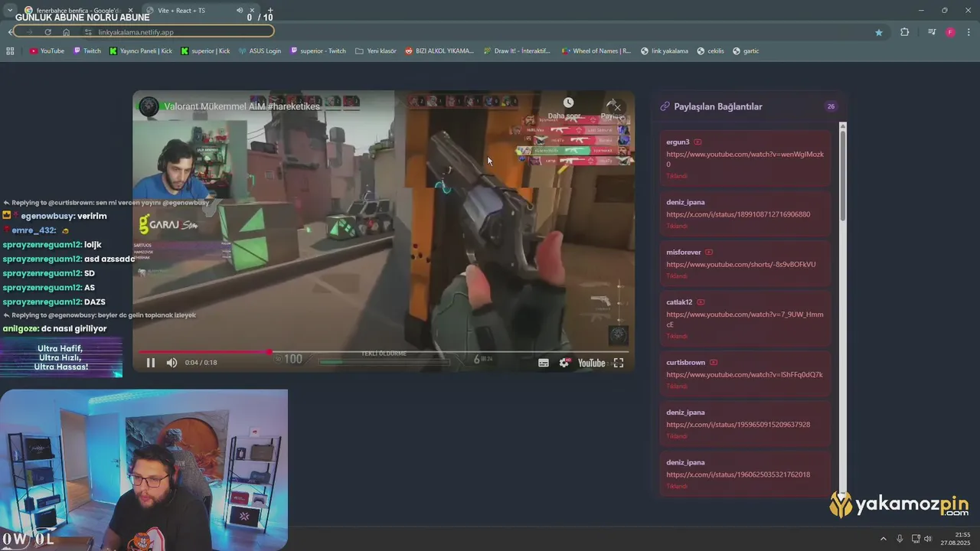Click the YouTube icon next to ergun3
This screenshot has width=980, height=551.
click(x=697, y=142)
